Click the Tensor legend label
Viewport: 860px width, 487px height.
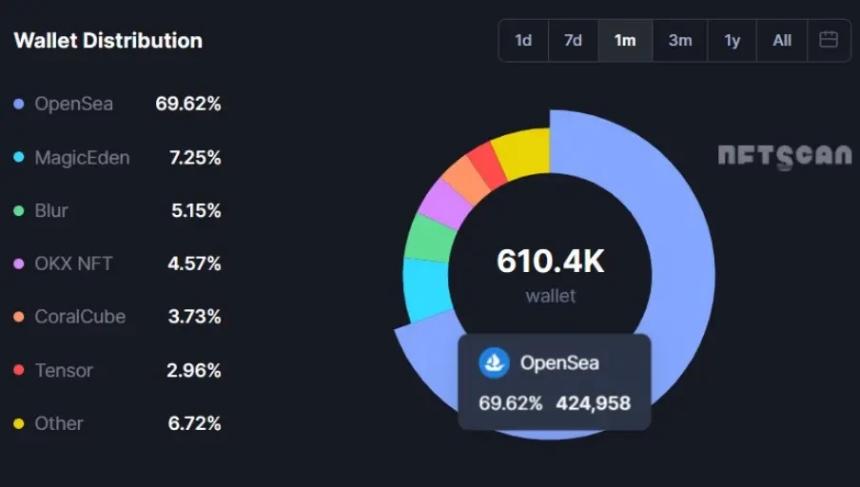[64, 371]
